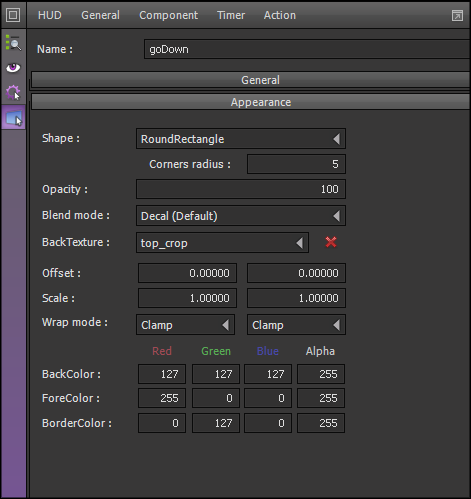Open the second Wrap mode Clamp dropdown
Image resolution: width=471 pixels, height=499 pixels.
(296, 325)
